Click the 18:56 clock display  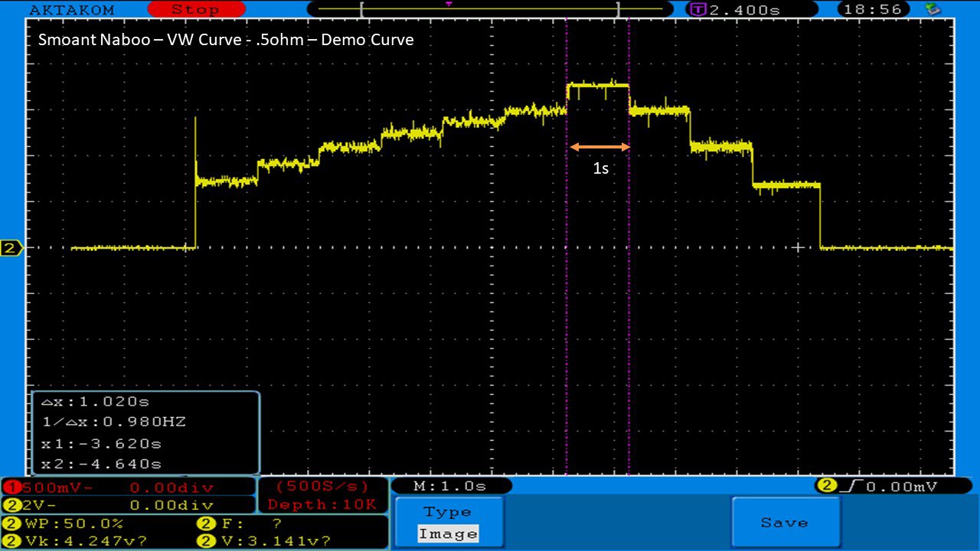pos(872,10)
